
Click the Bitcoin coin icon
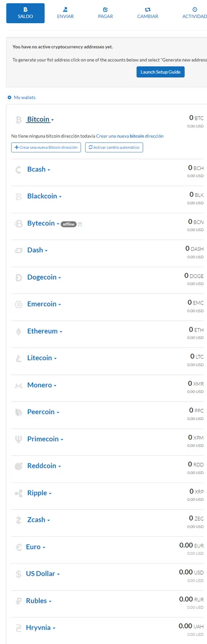click(x=19, y=120)
